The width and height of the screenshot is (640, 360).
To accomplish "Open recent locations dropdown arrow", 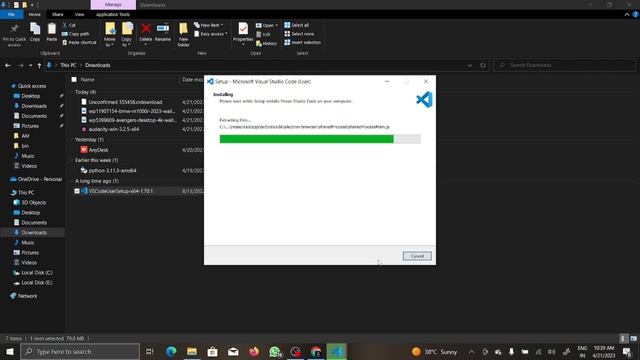I will [31, 65].
